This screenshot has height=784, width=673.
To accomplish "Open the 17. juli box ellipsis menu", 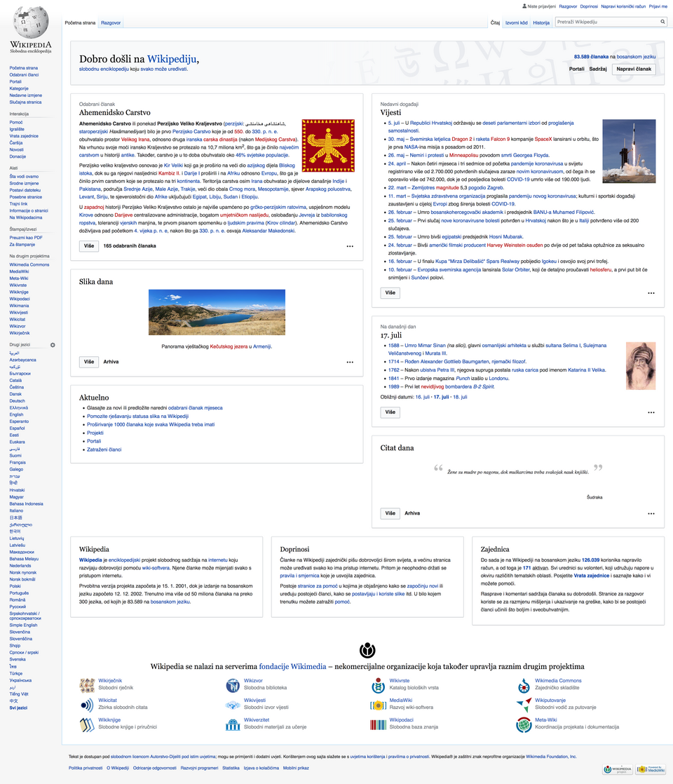I will (651, 412).
